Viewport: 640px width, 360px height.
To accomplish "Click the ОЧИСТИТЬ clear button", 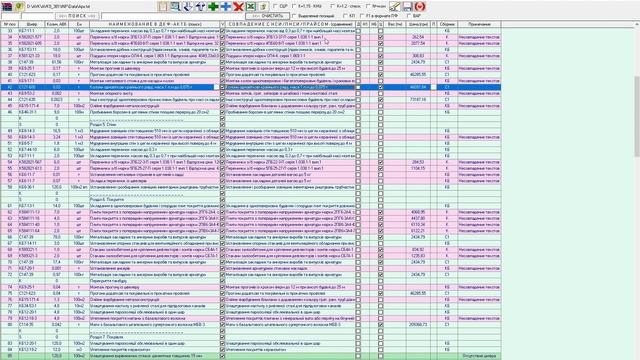I will click(x=267, y=16).
